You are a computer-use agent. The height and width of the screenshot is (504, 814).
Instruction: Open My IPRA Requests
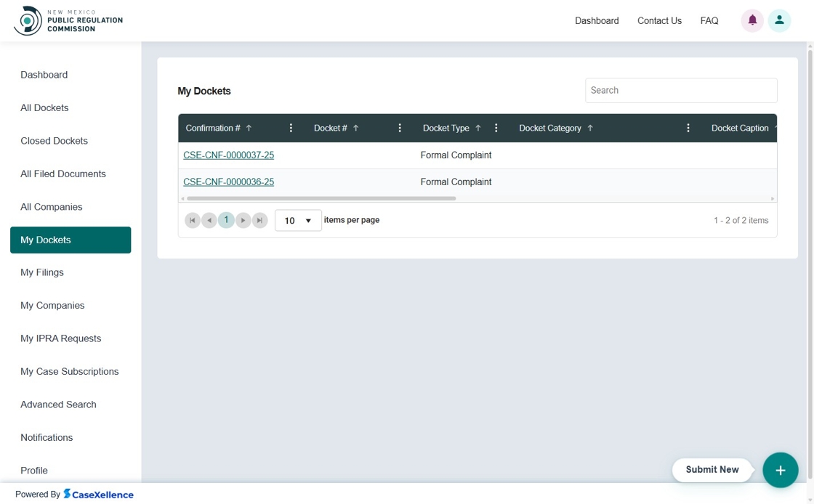pyautogui.click(x=61, y=338)
